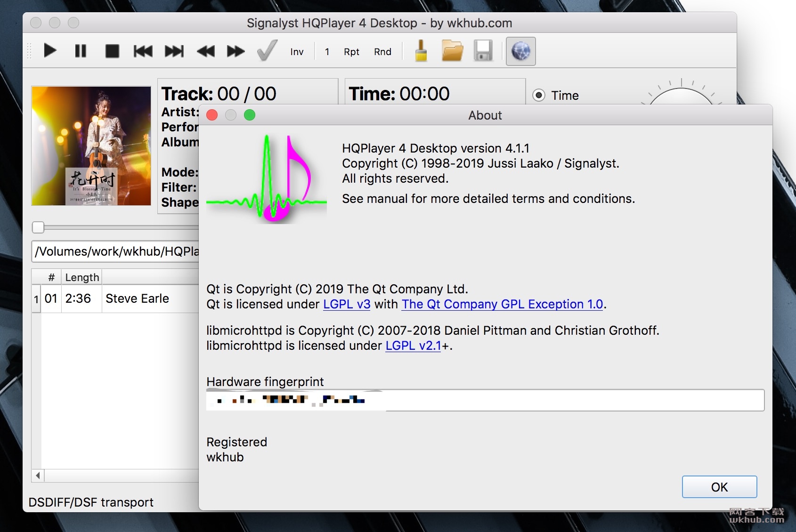Select the Steve Earle playlist row
796x532 pixels.
pyautogui.click(x=115, y=298)
